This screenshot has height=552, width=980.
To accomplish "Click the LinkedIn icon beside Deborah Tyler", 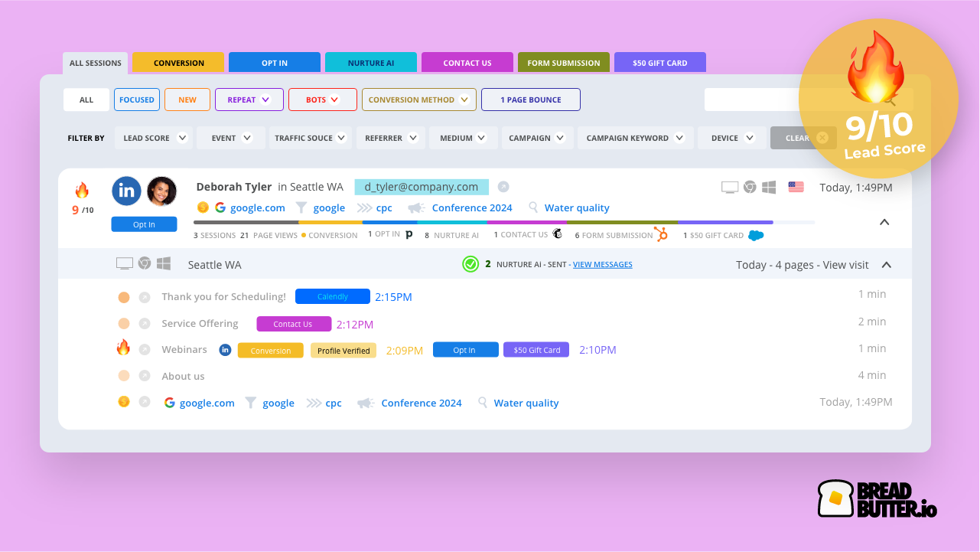I will (126, 191).
